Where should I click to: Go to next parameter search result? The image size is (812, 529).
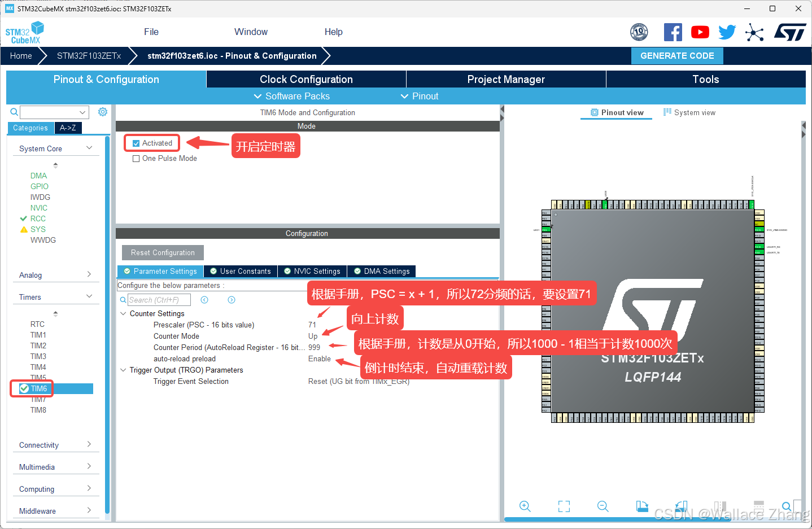(x=232, y=300)
